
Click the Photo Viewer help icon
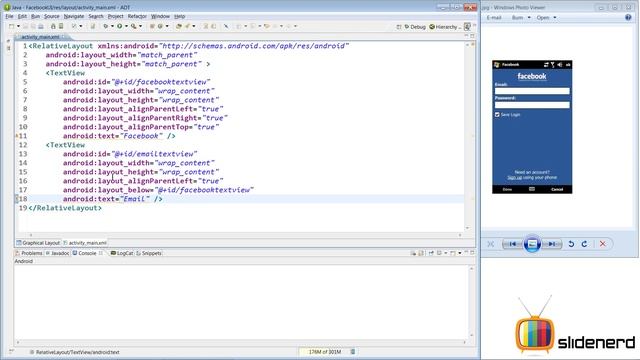(628, 17)
